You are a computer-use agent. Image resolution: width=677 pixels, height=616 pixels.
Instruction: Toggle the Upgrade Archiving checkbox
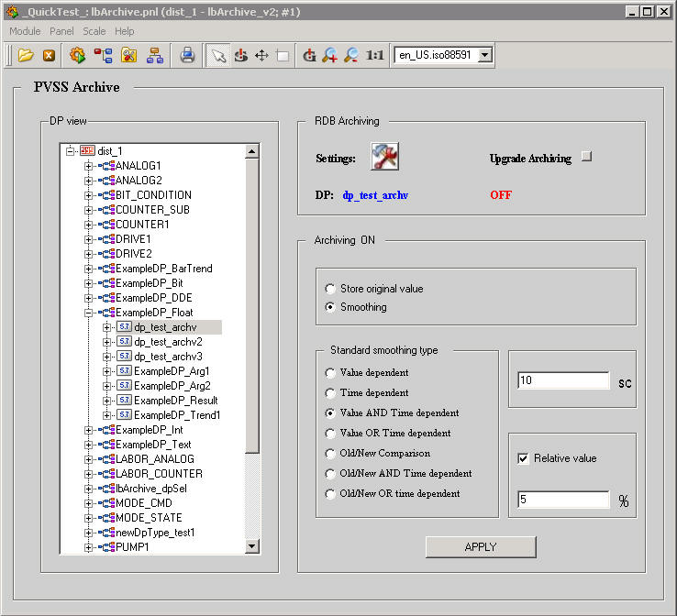pos(587,157)
